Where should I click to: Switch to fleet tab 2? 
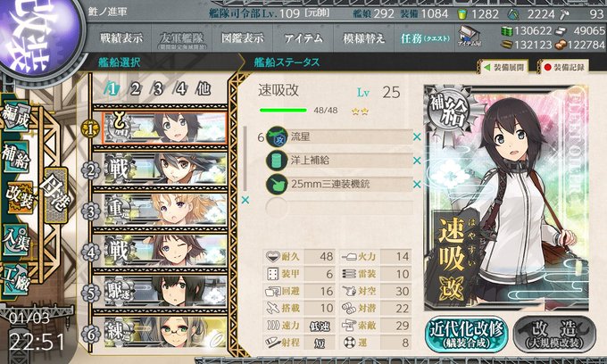point(135,89)
